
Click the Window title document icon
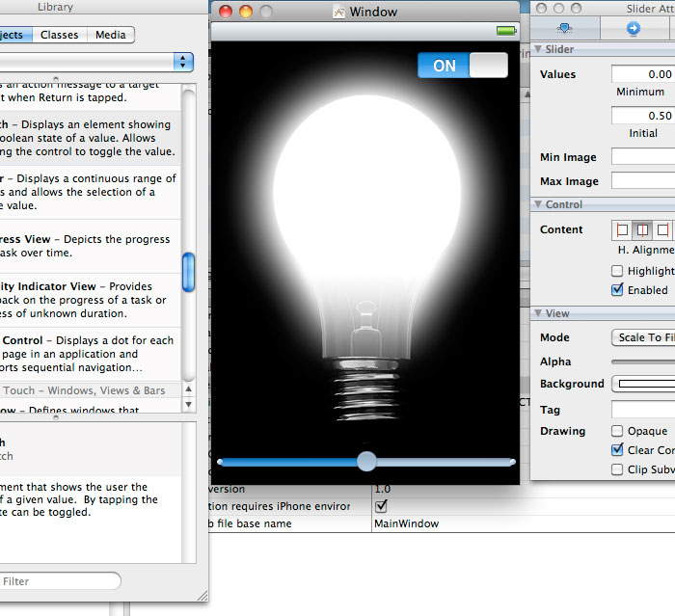pyautogui.click(x=338, y=13)
